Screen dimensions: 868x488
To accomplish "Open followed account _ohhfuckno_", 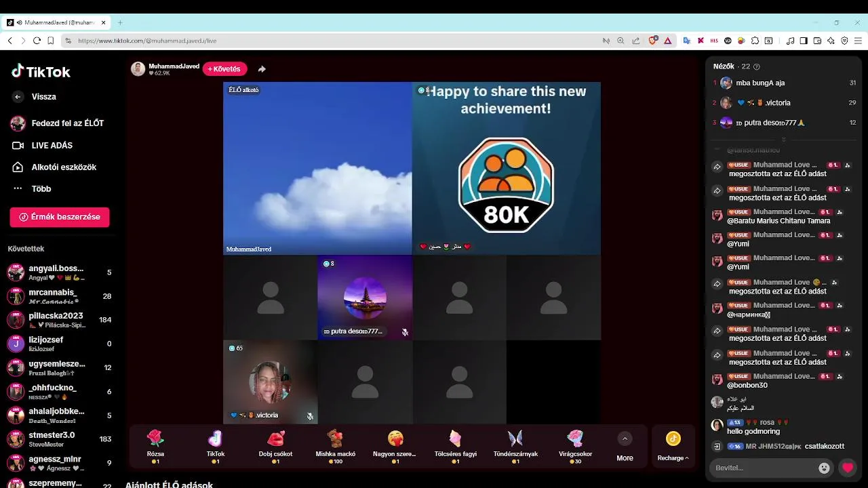I will coord(60,392).
